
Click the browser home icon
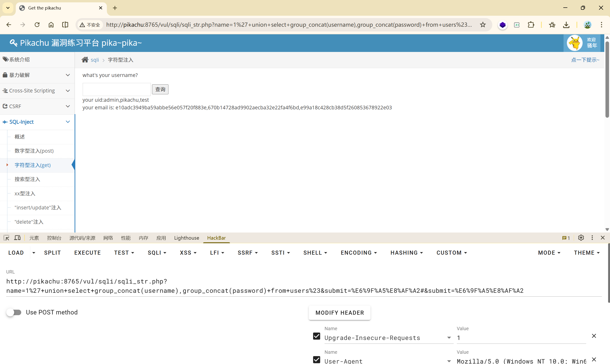(51, 25)
